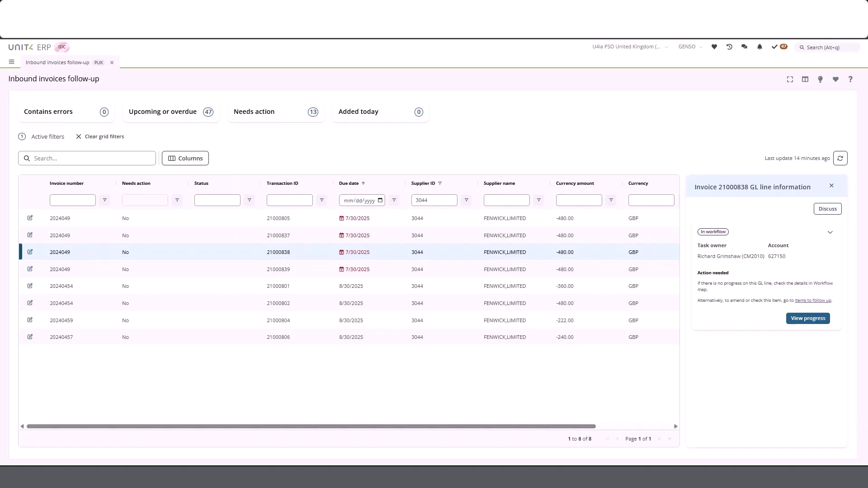Click the View progress button
This screenshot has width=868, height=488.
point(807,318)
